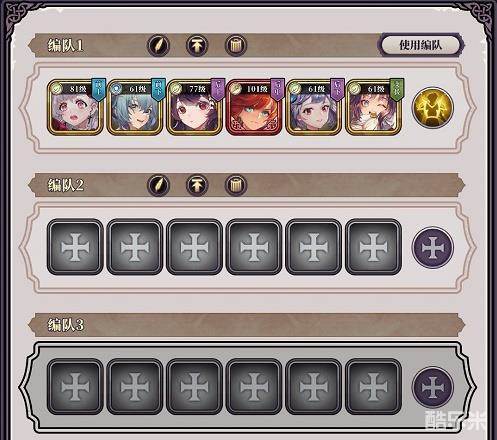This screenshot has width=497, height=440.
Task: Click the trash delete icon for 编队1
Action: point(236,45)
